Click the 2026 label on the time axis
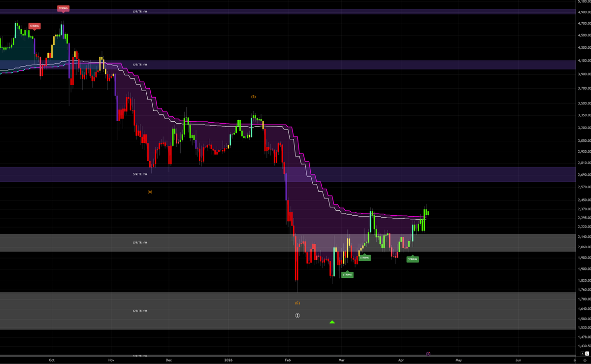This screenshot has width=591, height=364. 228,361
